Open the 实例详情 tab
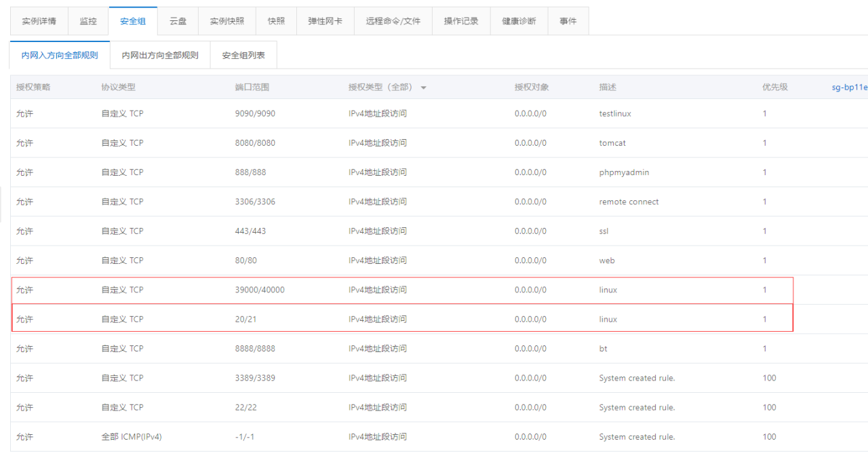 click(39, 21)
